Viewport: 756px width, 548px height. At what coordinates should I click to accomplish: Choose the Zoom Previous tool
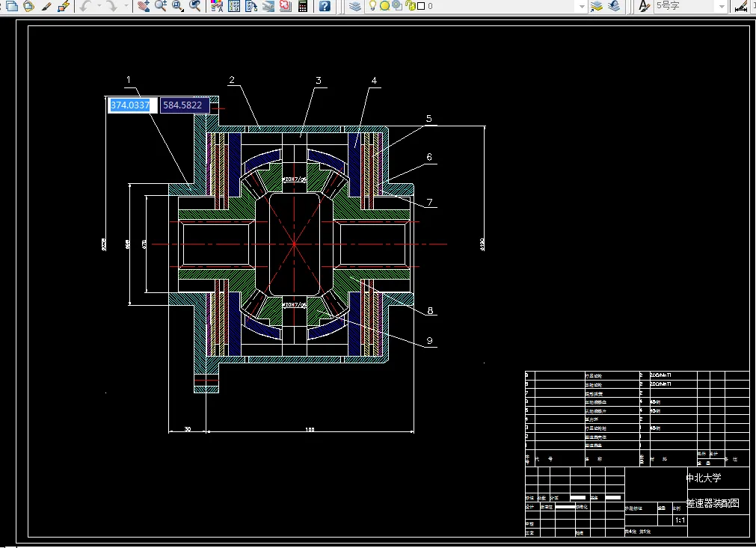click(x=195, y=6)
